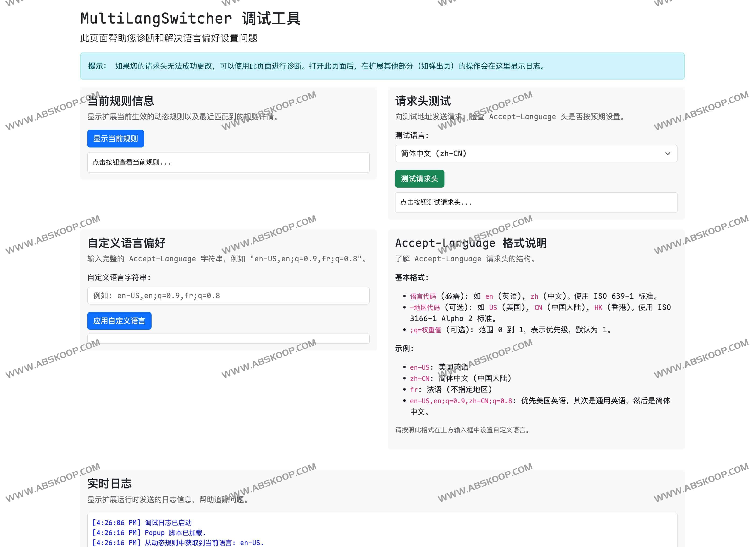Expand the 简体中文（zh-CN）selection list

click(535, 154)
